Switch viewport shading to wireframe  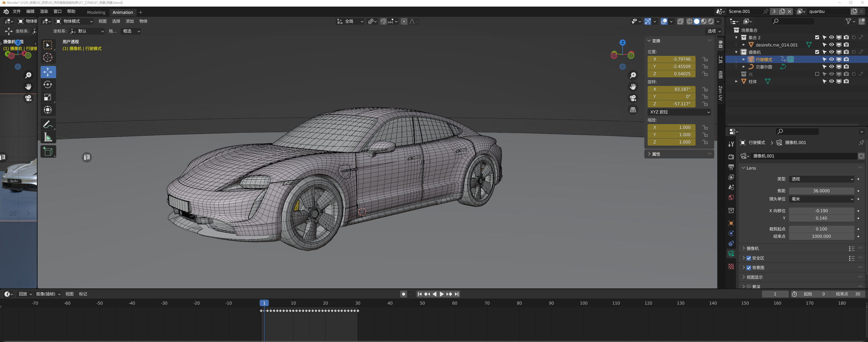click(690, 21)
